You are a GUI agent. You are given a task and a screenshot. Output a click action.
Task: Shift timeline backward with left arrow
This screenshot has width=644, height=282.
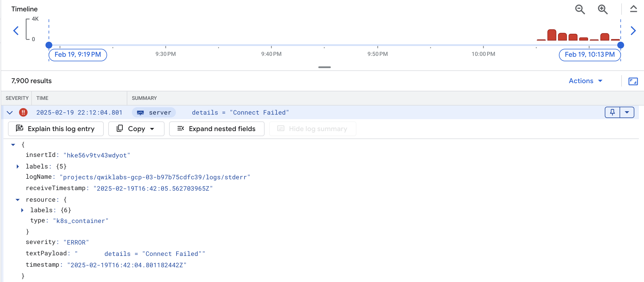point(16,30)
